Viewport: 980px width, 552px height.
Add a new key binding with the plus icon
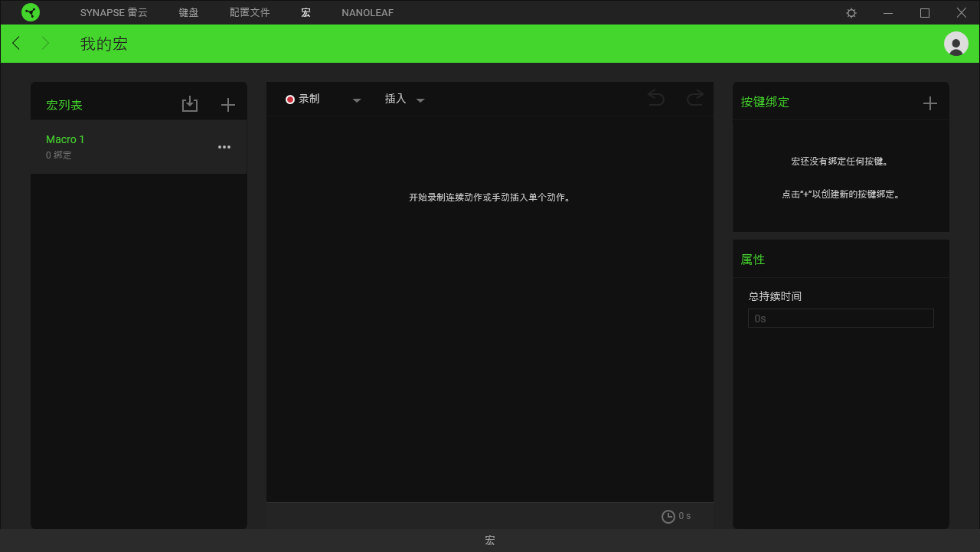(x=929, y=102)
